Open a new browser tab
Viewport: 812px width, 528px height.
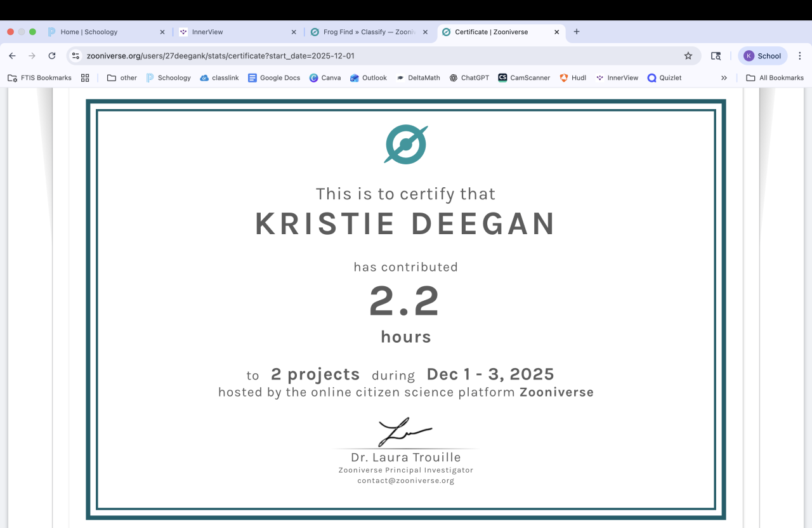pyautogui.click(x=577, y=32)
